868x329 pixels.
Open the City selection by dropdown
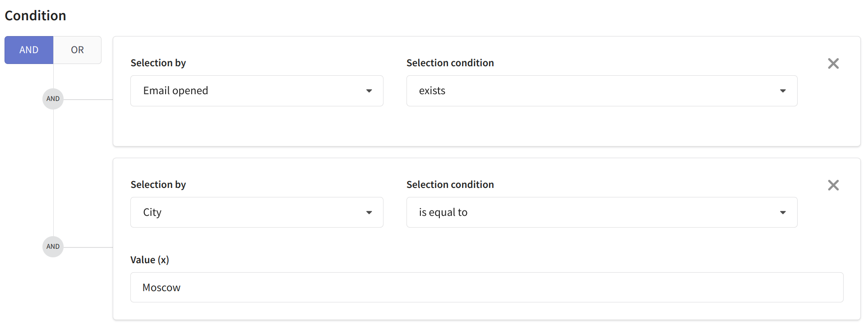click(x=257, y=212)
